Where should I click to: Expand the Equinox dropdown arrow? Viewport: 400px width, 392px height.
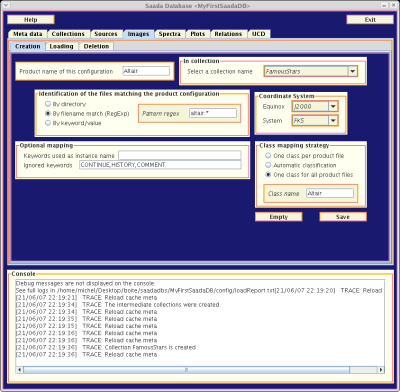pyautogui.click(x=333, y=106)
